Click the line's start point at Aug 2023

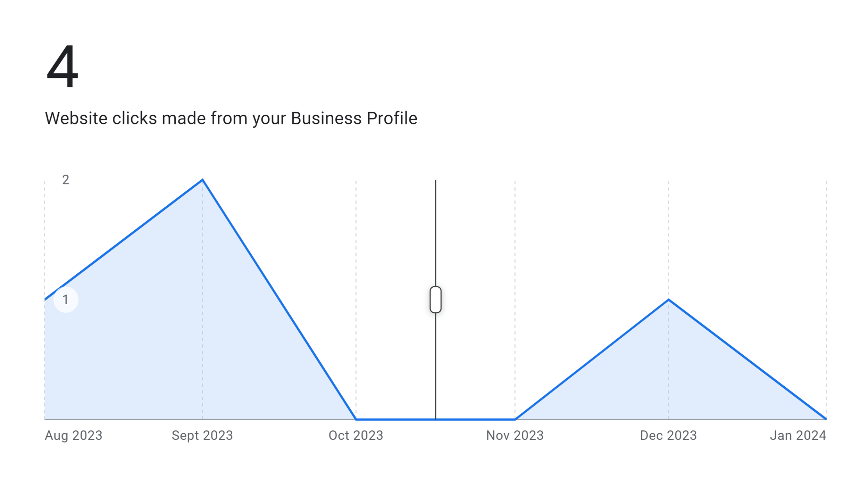(46, 299)
